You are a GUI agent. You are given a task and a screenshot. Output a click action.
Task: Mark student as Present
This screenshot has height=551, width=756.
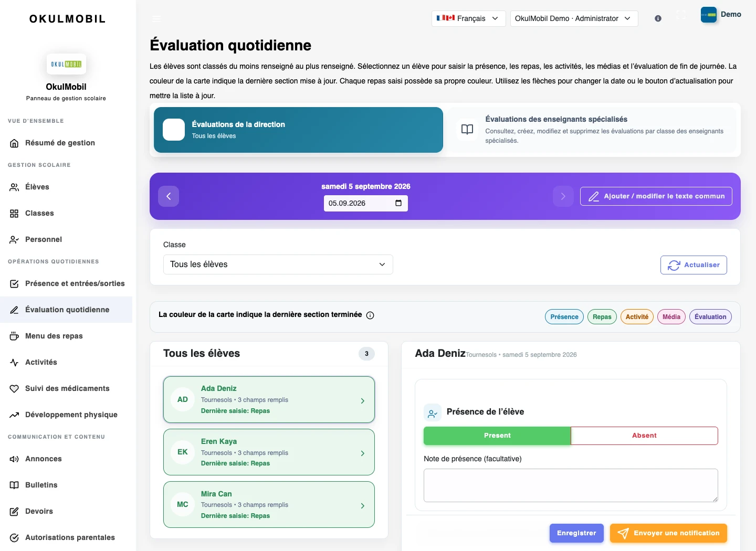point(497,436)
